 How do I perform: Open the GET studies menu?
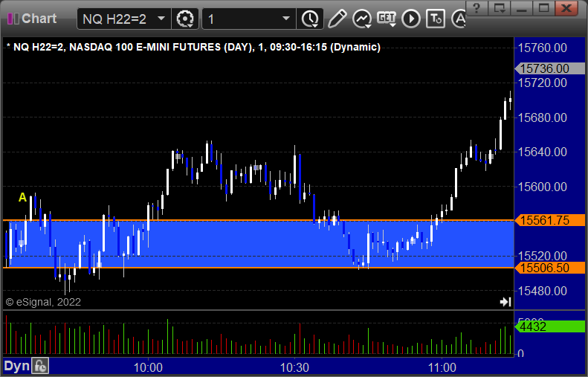pyautogui.click(x=387, y=19)
